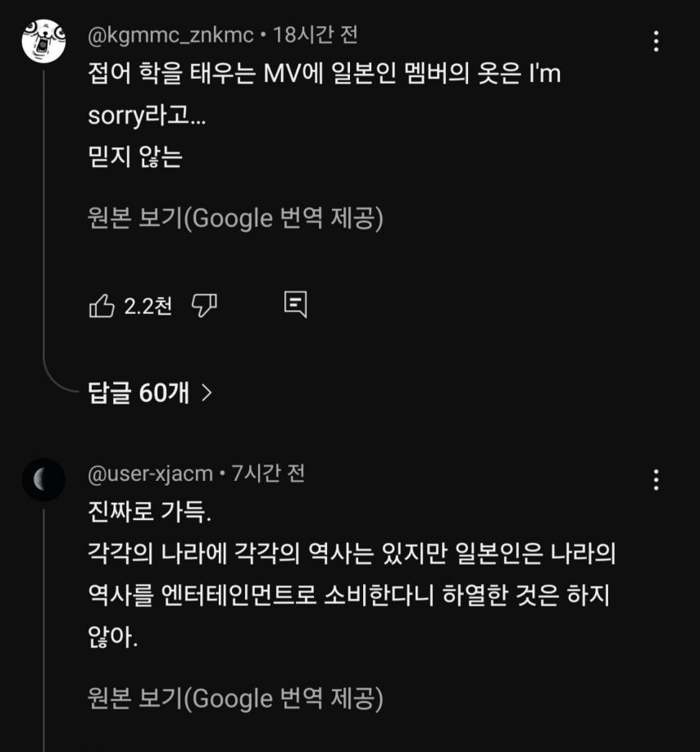
Task: Open @user-xjacm's moon profile avatar
Action: point(43,480)
